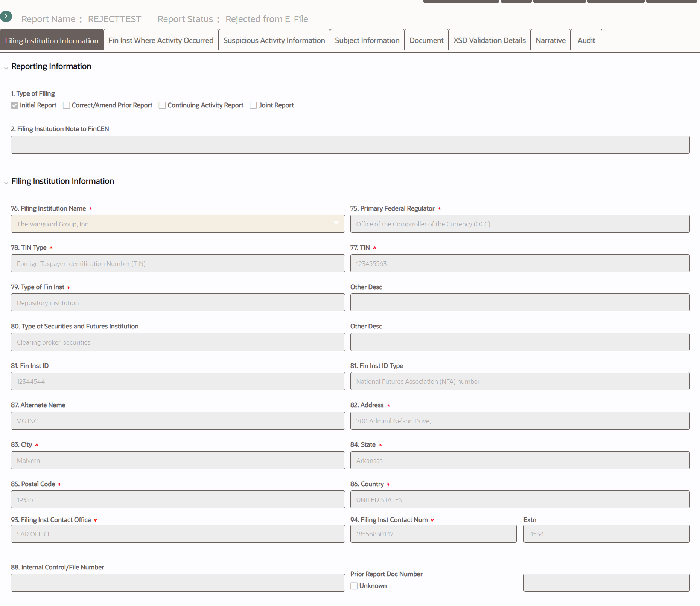The height and width of the screenshot is (606, 700).
Task: Open Type of Securities and Futures Institution dropdown
Action: (x=178, y=342)
